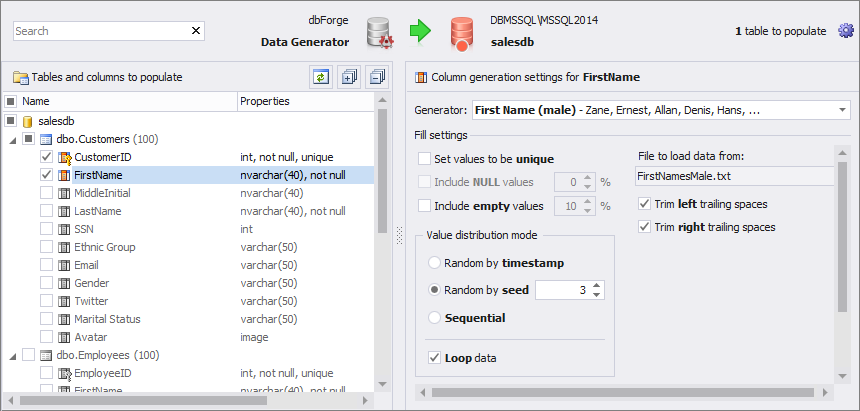Click the salesdb database cylinder icon in tree
860x411 pixels.
[28, 121]
